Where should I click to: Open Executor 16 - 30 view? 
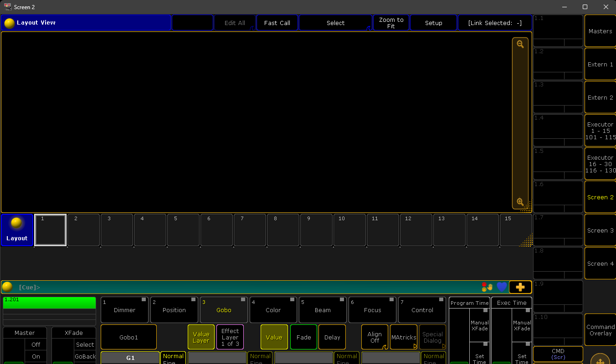tap(600, 164)
